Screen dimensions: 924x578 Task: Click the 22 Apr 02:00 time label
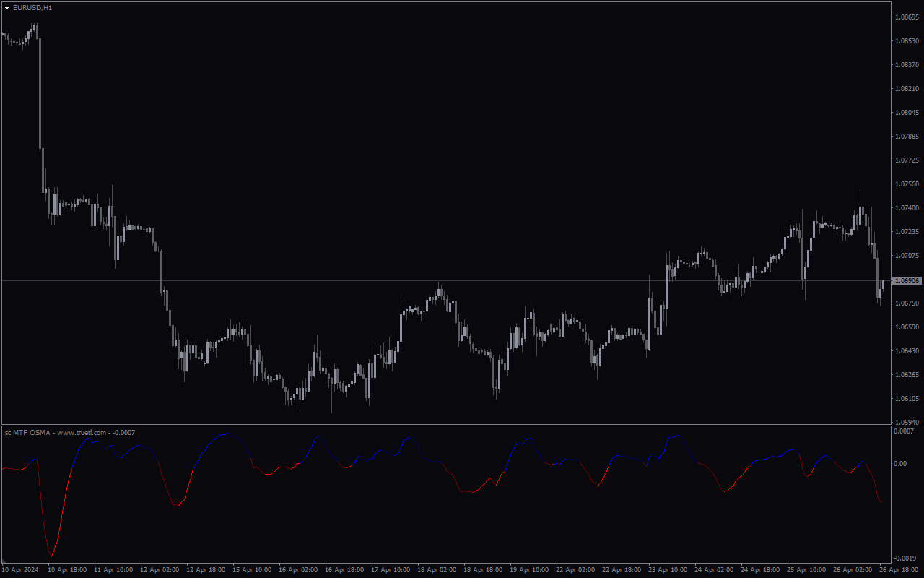point(575,570)
